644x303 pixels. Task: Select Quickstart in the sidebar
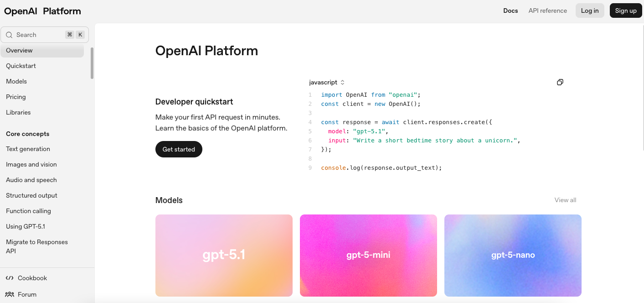[21, 66]
